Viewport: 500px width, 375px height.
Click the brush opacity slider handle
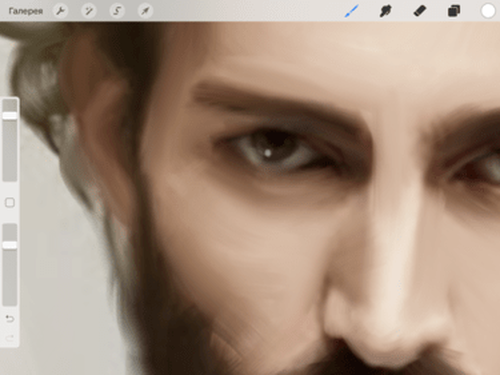10,245
